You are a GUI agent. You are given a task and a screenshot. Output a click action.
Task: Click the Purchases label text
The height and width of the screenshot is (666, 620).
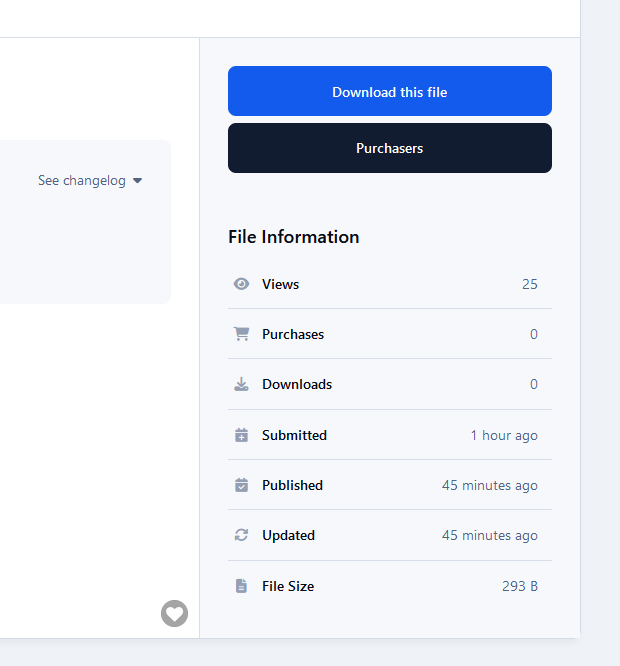(293, 334)
